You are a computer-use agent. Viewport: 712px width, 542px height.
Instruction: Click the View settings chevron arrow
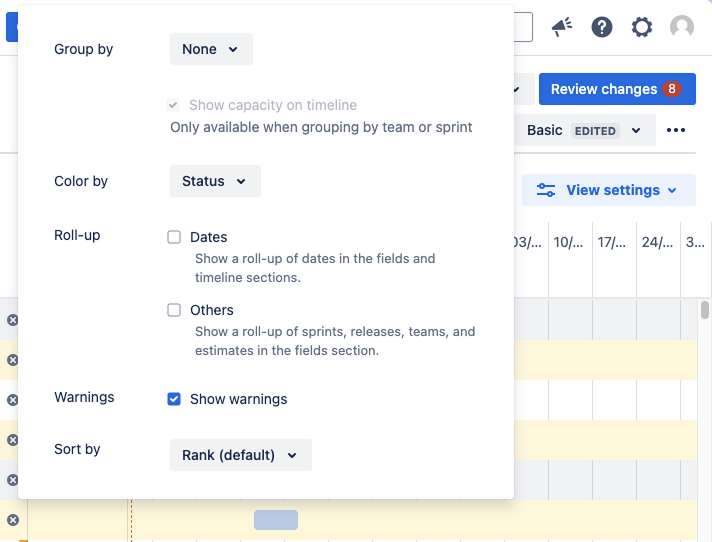[673, 190]
